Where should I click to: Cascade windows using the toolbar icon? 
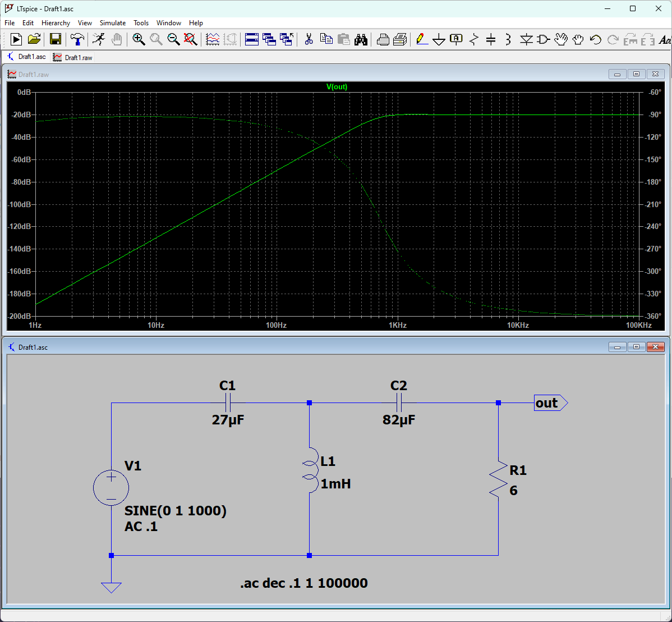[269, 39]
